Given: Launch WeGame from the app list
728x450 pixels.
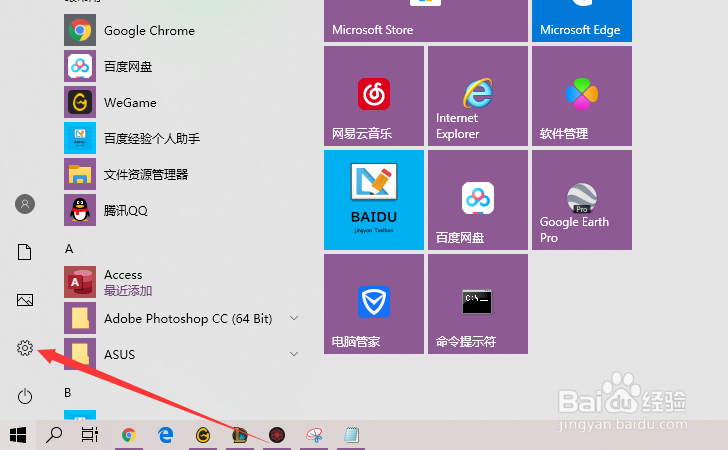Looking at the screenshot, I should pos(181,102).
